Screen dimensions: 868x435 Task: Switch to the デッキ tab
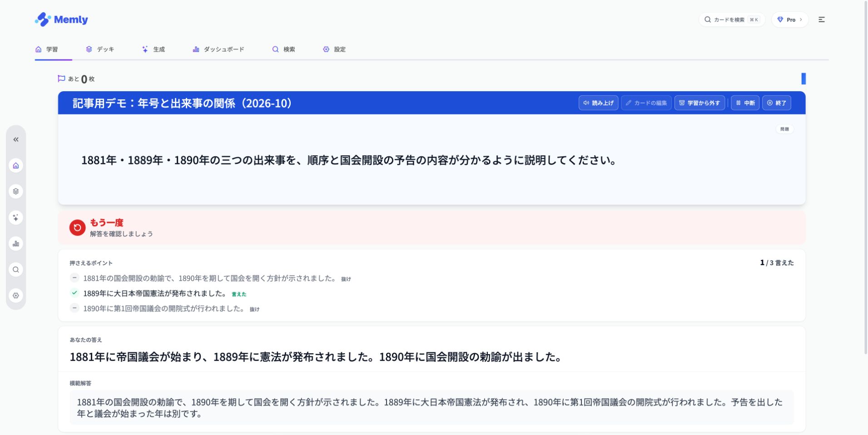click(100, 49)
